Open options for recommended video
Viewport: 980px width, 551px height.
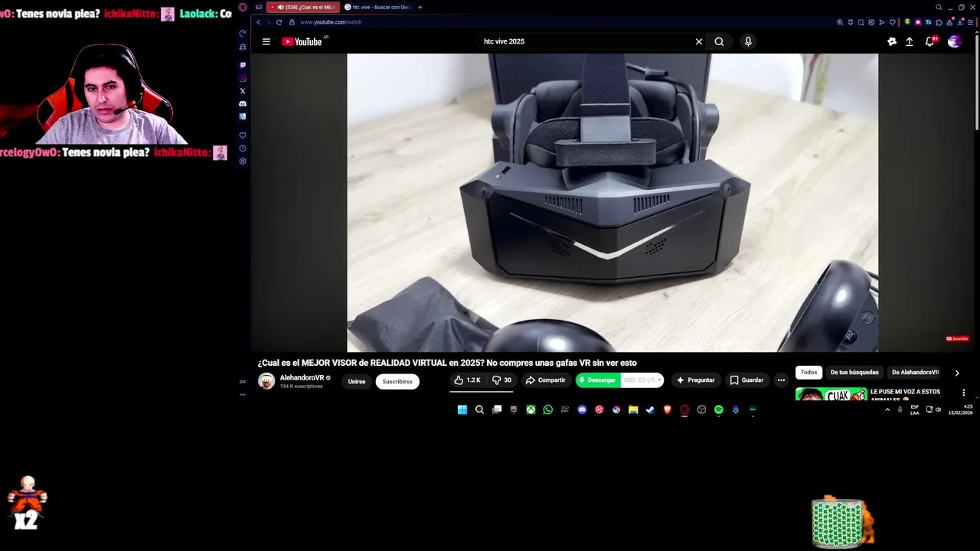point(963,393)
